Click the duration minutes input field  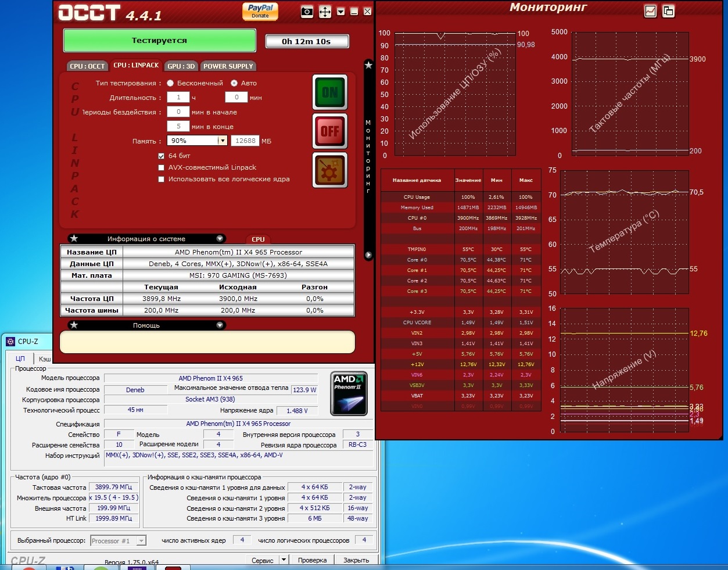(x=236, y=98)
